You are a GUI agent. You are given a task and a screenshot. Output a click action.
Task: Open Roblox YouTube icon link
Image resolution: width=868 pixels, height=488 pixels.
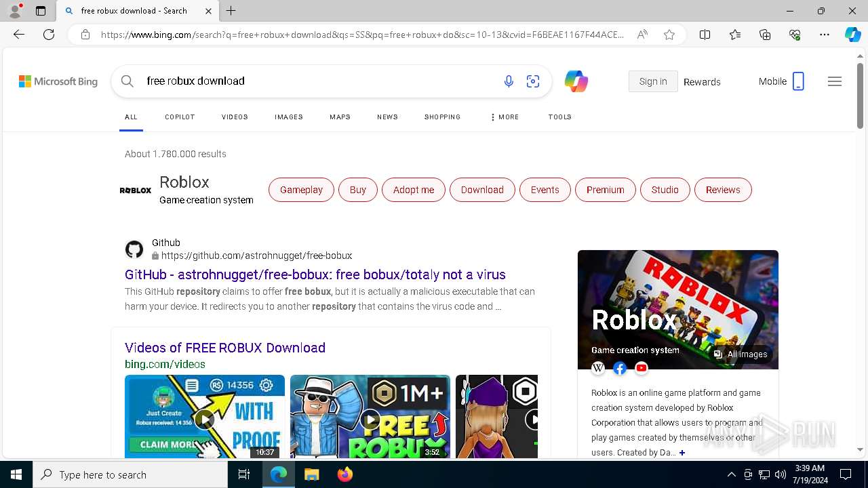(642, 368)
